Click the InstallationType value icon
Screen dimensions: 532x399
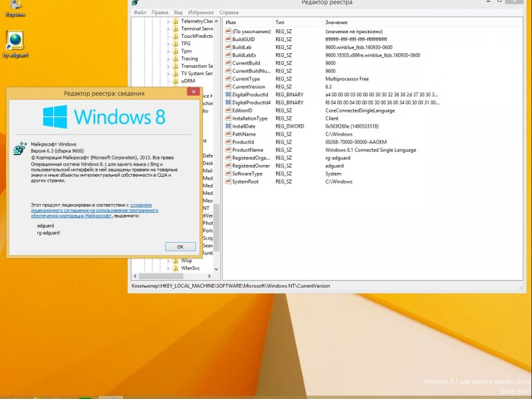(x=228, y=118)
